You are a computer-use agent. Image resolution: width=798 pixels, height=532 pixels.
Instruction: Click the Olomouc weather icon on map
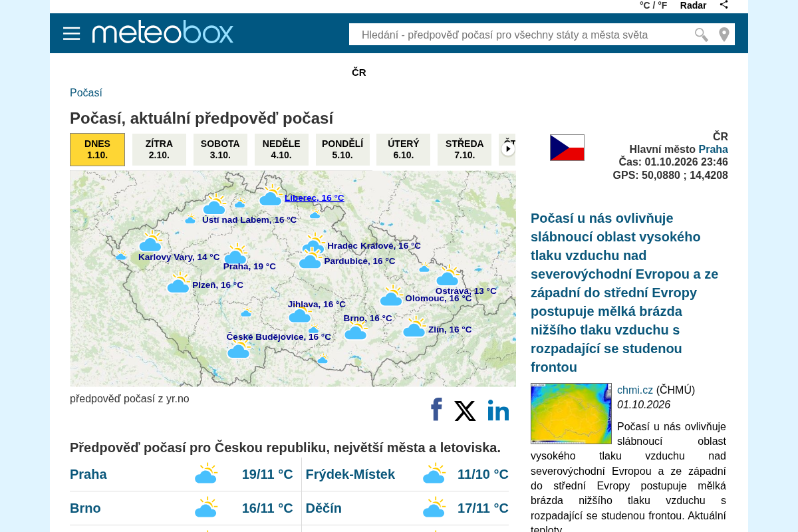392,295
